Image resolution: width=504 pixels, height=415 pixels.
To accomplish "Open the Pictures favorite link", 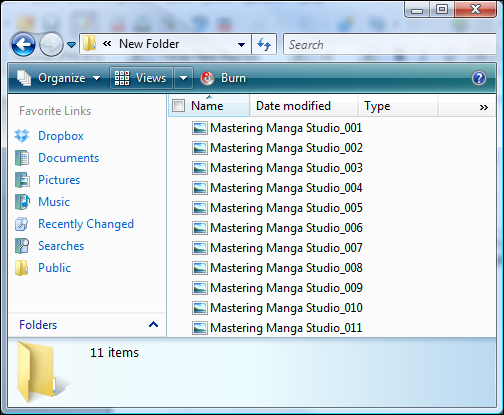I will 59,180.
